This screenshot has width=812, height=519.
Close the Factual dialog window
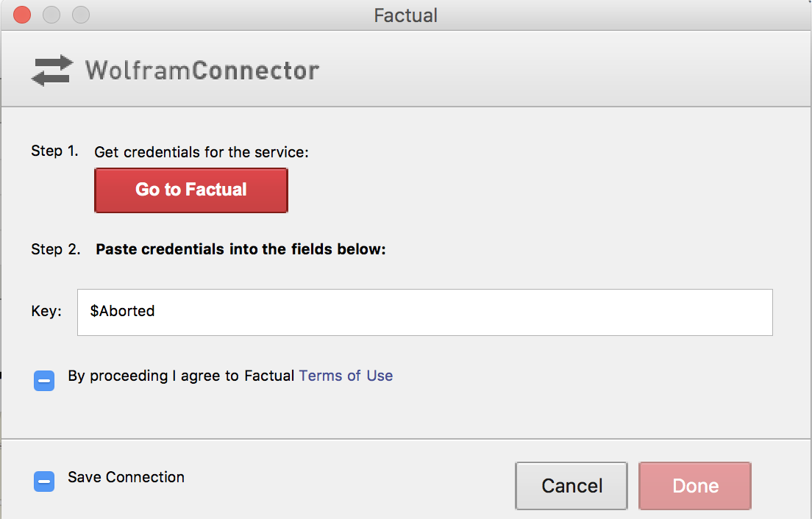click(22, 15)
